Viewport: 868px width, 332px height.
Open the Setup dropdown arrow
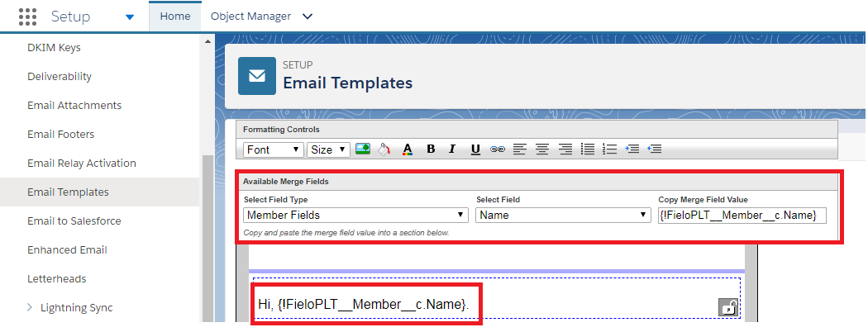click(x=130, y=17)
